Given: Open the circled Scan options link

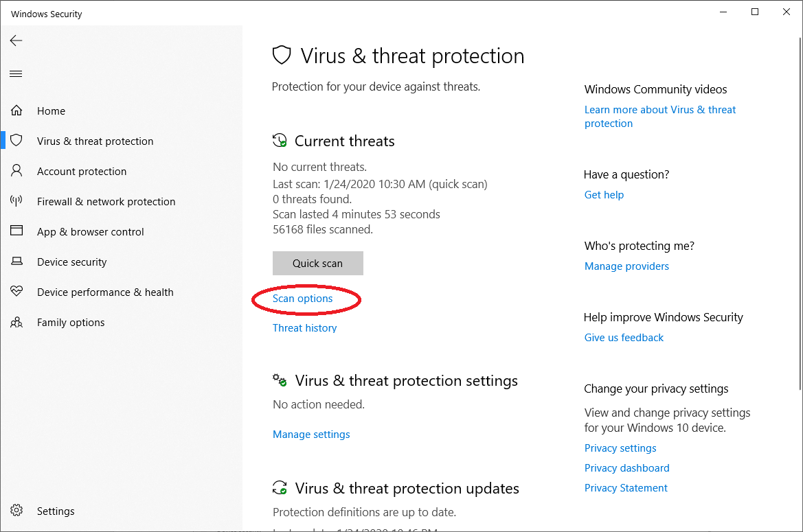Looking at the screenshot, I should pyautogui.click(x=302, y=299).
